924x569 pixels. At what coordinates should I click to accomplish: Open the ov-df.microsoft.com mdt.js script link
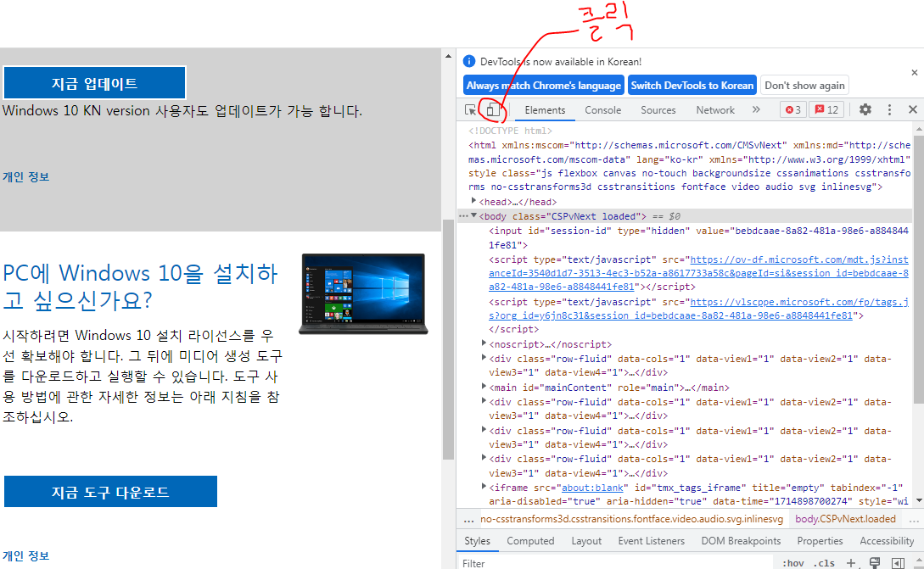click(698, 273)
